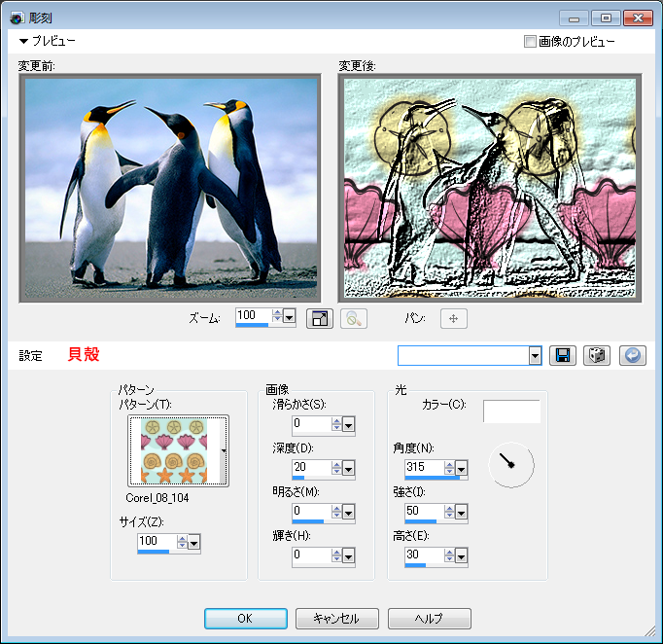Click the fit-to-window zoom icon

pyautogui.click(x=319, y=318)
